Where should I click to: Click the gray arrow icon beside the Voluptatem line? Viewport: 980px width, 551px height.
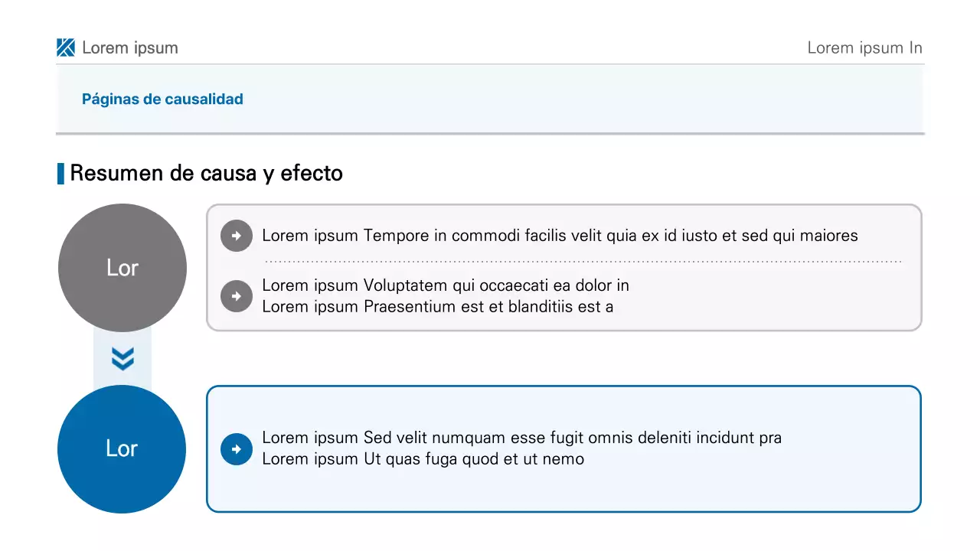pos(237,296)
